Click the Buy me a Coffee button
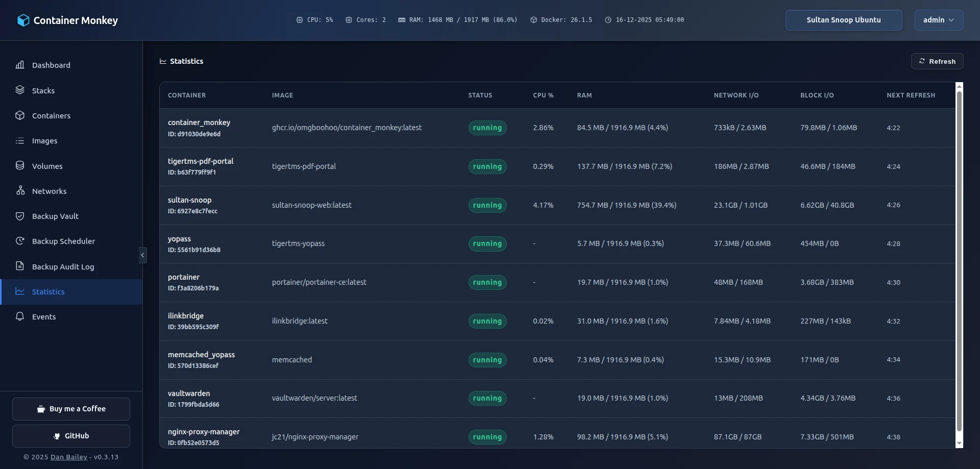Image resolution: width=980 pixels, height=469 pixels. (x=71, y=408)
